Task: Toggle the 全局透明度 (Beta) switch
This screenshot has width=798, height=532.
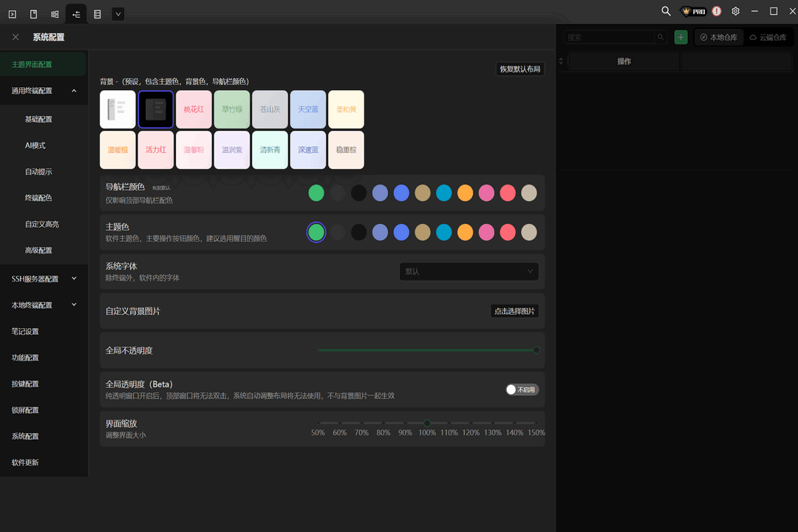Action: pyautogui.click(x=522, y=389)
